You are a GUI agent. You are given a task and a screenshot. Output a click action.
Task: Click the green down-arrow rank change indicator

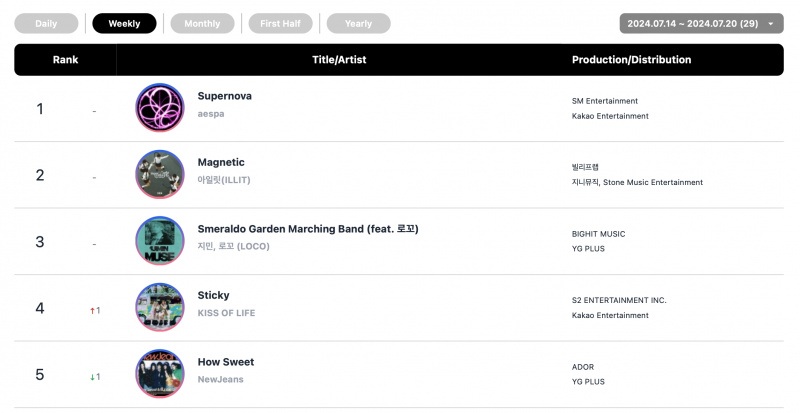pyautogui.click(x=92, y=377)
